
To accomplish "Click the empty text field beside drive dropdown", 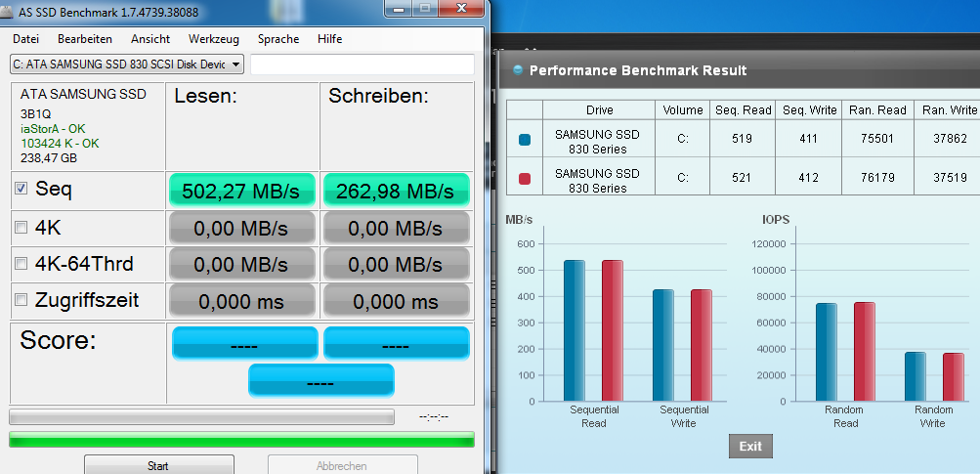I will (x=362, y=64).
